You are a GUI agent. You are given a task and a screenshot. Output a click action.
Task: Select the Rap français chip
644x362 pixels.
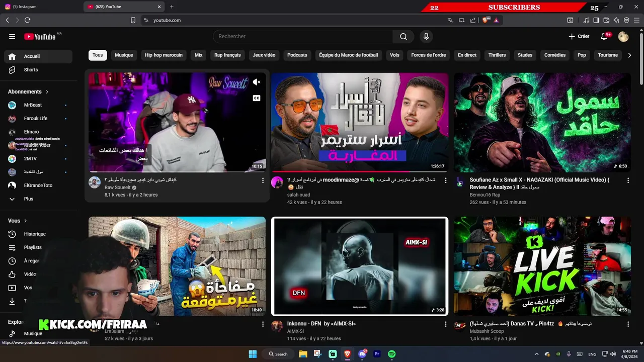point(227,55)
